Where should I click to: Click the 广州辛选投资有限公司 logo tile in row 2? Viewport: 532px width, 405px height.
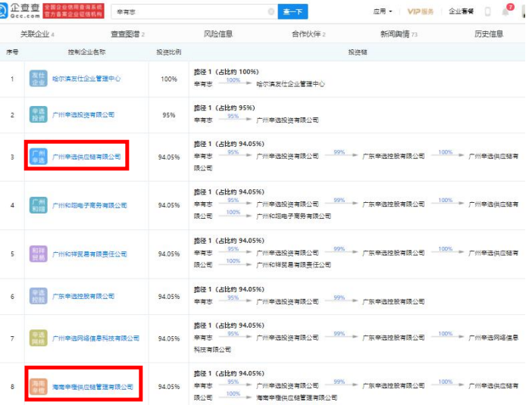pyautogui.click(x=39, y=114)
